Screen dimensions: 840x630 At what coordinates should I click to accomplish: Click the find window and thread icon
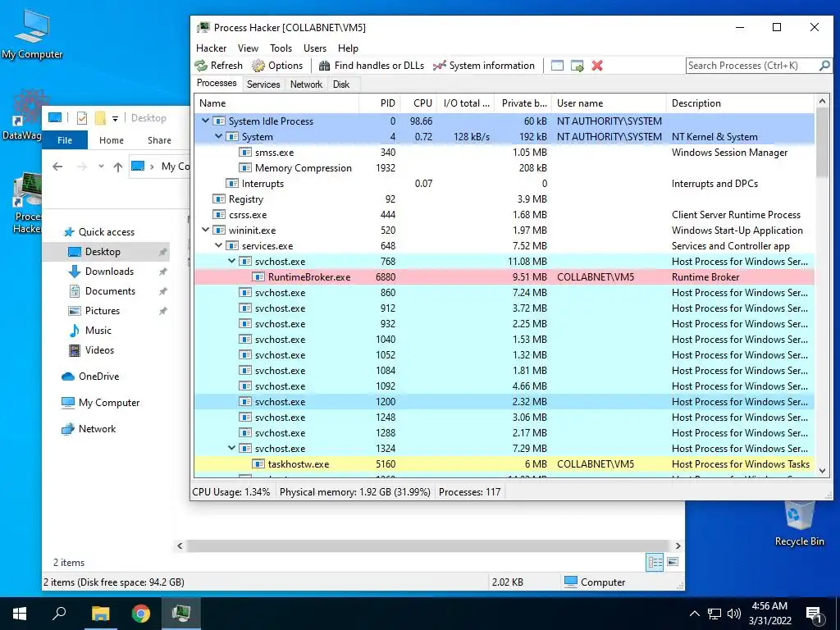pos(577,66)
